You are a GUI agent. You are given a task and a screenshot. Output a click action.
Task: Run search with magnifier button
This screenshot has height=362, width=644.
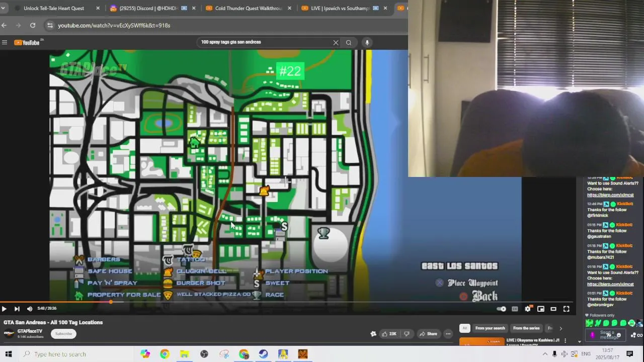349,42
